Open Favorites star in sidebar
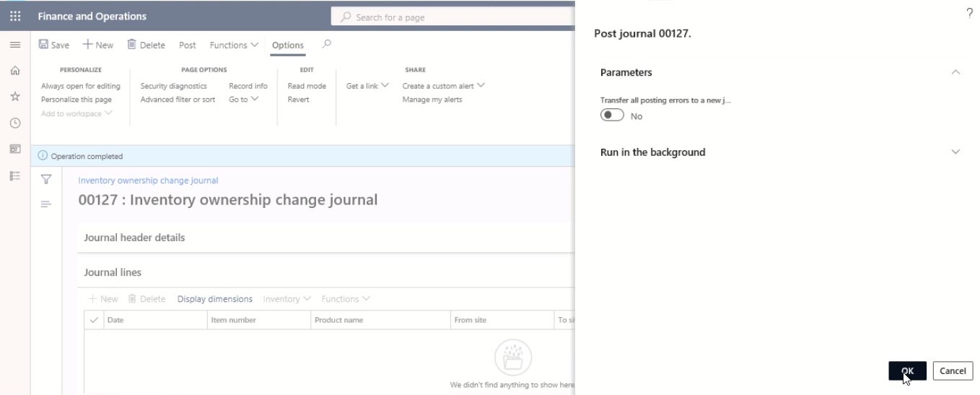Screen dimensions: 980x395 (14, 97)
